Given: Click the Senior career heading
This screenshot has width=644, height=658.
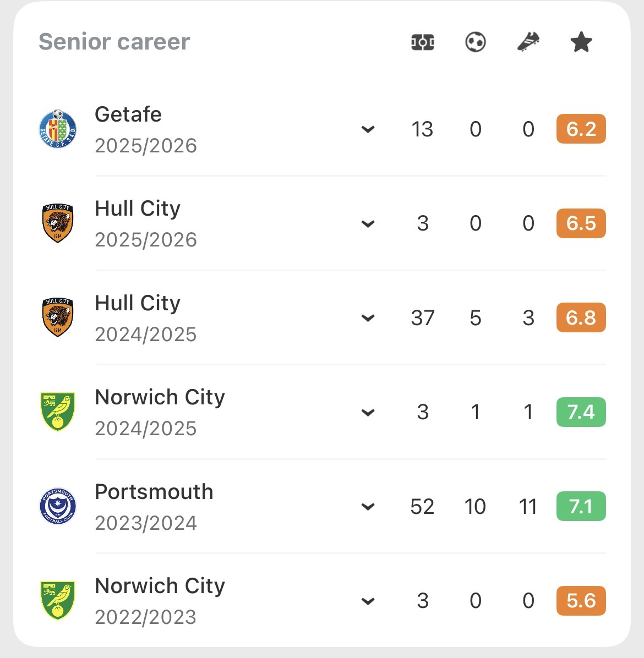Looking at the screenshot, I should coord(114,42).
